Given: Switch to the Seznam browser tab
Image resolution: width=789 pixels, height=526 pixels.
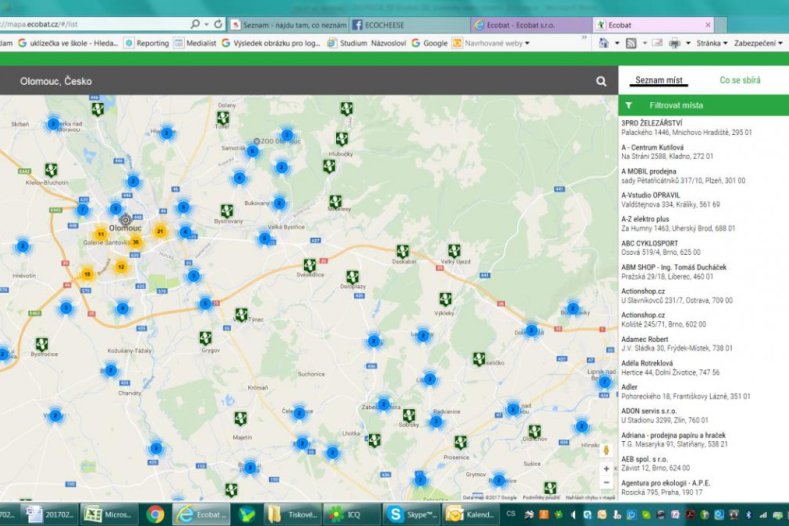Looking at the screenshot, I should click(x=289, y=25).
